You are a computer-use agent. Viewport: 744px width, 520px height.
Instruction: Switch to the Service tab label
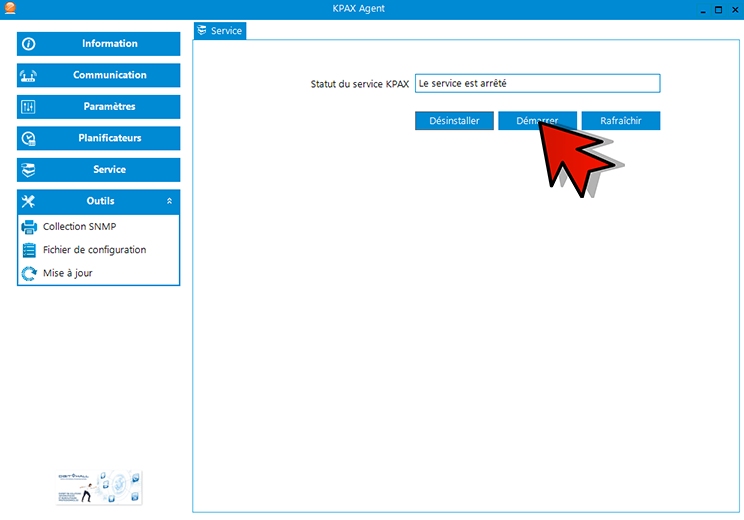pyautogui.click(x=226, y=31)
